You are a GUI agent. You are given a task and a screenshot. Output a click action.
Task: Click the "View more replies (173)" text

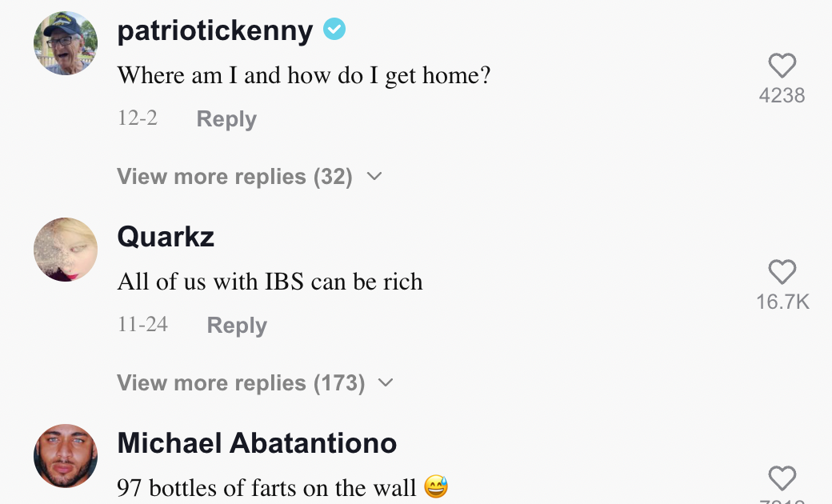pos(241,383)
